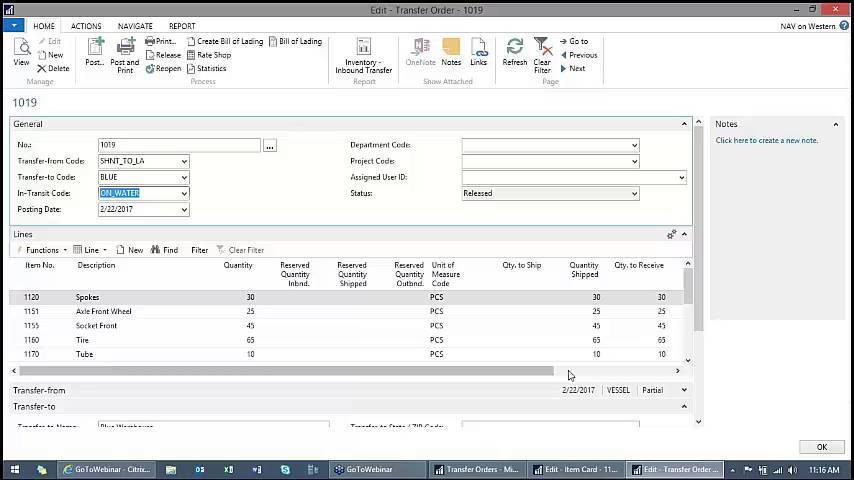The image size is (854, 480).
Task: Open the Assigned User ID dropdown
Action: click(x=681, y=178)
